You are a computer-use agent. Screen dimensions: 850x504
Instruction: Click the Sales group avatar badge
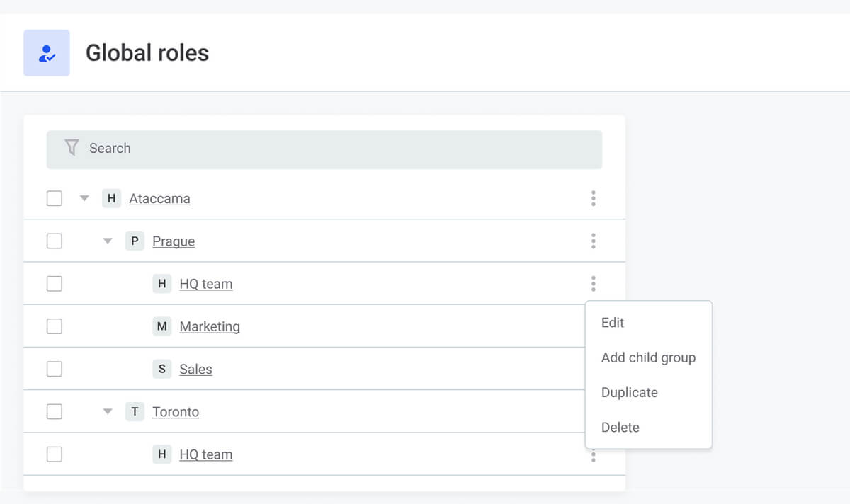coord(161,369)
